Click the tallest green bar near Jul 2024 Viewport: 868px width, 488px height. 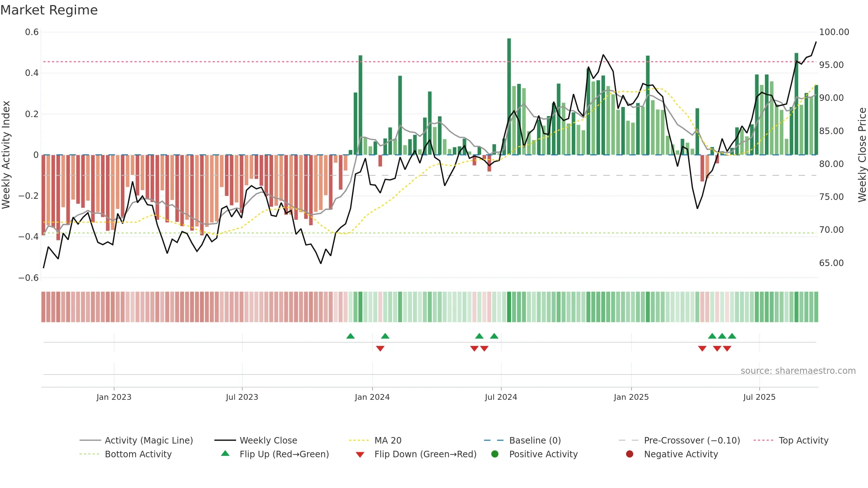coord(509,97)
